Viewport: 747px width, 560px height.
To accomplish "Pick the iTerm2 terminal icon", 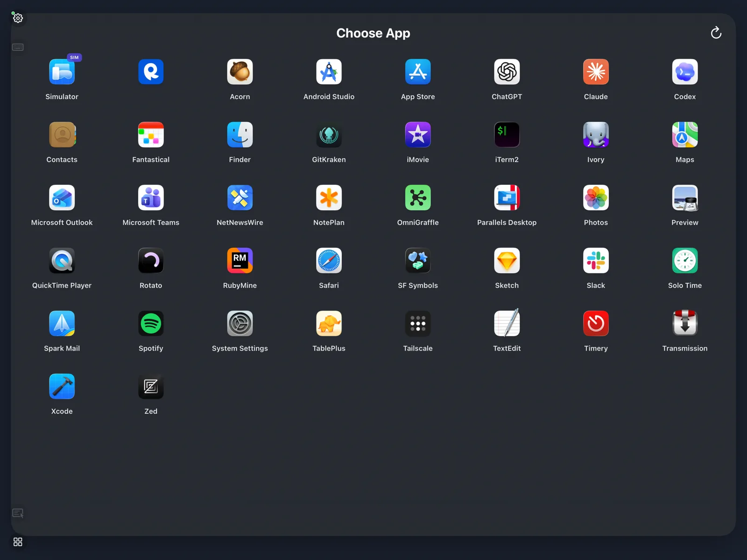I will pos(507,135).
